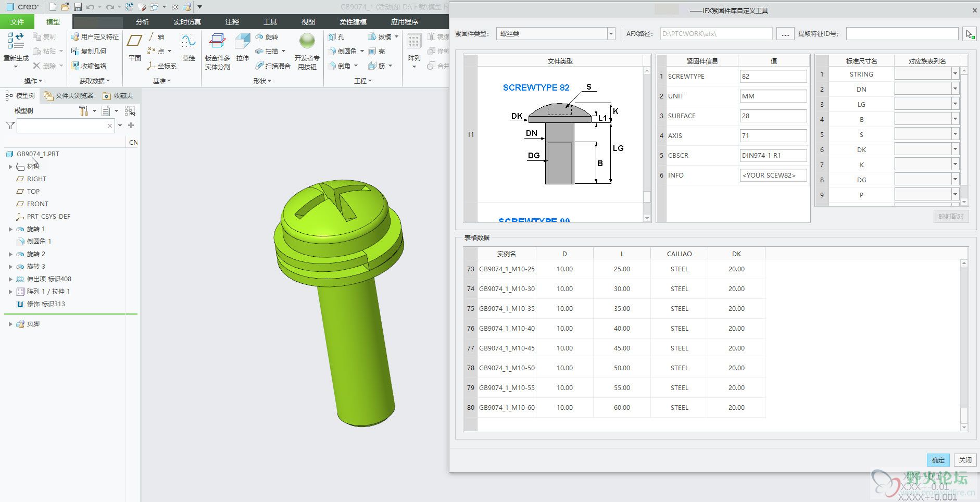
Task: Select the Draft (拔模) tool
Action: tap(380, 36)
